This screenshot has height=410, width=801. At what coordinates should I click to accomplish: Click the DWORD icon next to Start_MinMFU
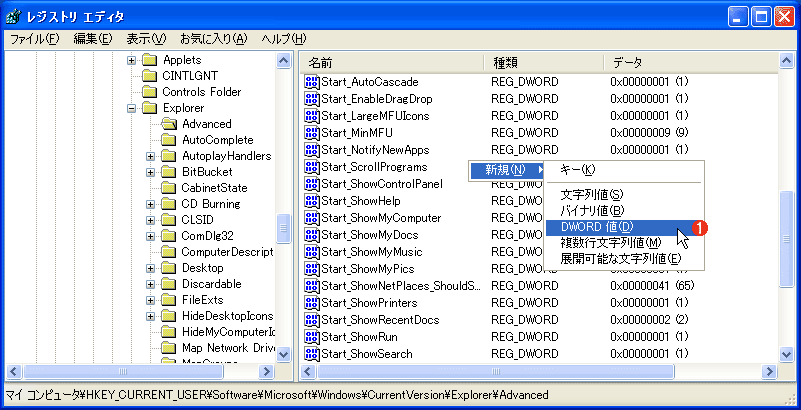312,132
